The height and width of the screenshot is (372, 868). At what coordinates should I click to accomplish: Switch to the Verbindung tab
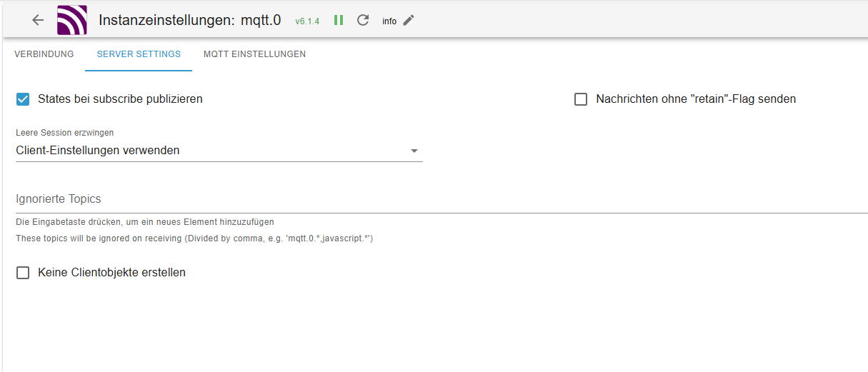(44, 54)
